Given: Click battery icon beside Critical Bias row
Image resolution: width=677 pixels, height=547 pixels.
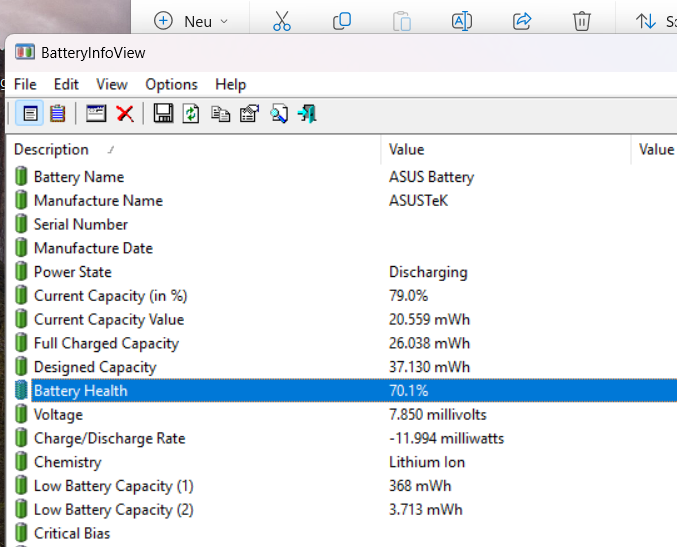Looking at the screenshot, I should (21, 533).
